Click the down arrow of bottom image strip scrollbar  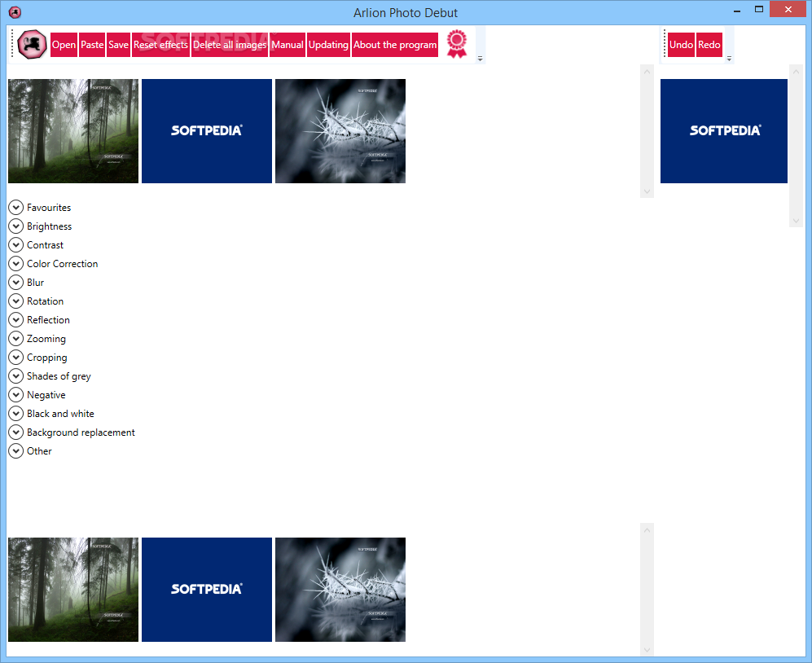click(647, 649)
